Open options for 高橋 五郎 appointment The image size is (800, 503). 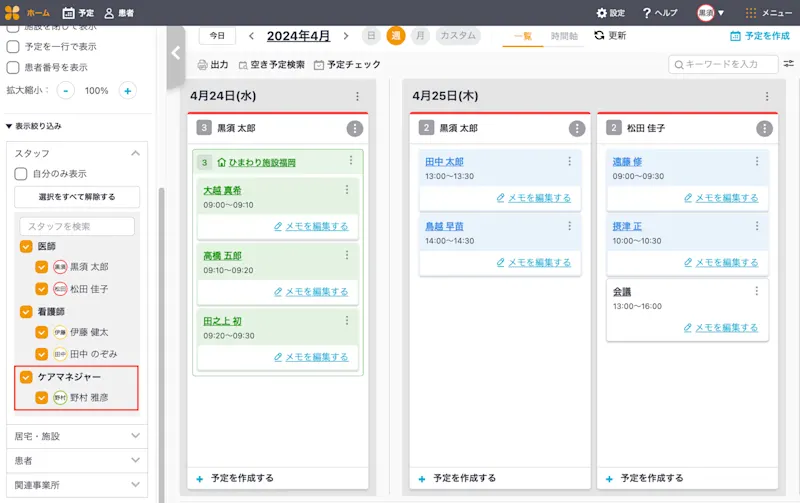[347, 255]
